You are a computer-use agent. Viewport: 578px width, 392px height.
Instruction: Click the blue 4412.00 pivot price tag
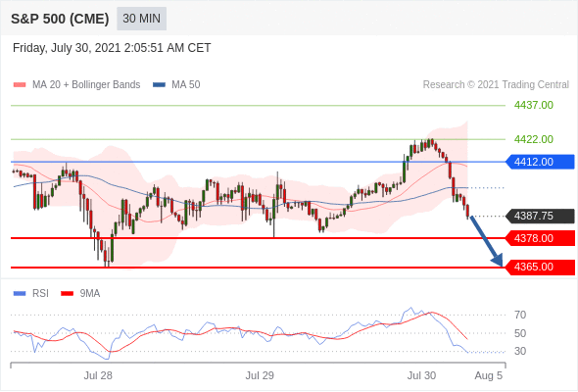[540, 162]
